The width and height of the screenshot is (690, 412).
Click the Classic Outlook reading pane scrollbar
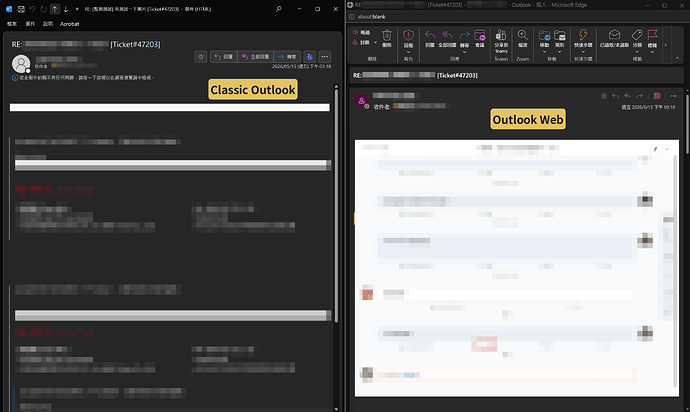(x=336, y=205)
